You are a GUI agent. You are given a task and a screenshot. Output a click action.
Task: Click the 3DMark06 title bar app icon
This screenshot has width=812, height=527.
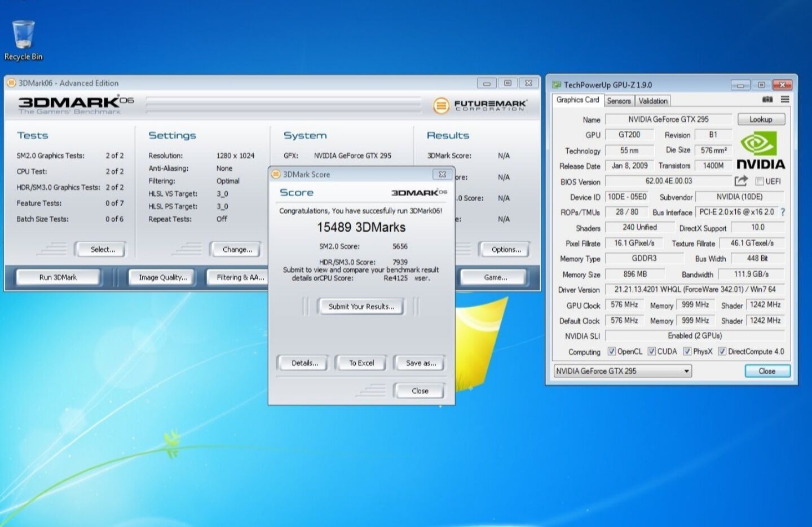click(x=11, y=83)
